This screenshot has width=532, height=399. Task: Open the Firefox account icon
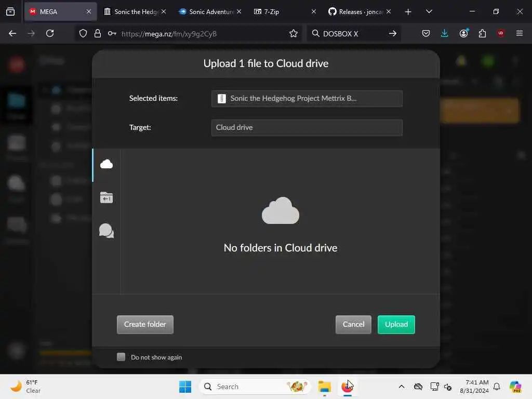pos(463,33)
